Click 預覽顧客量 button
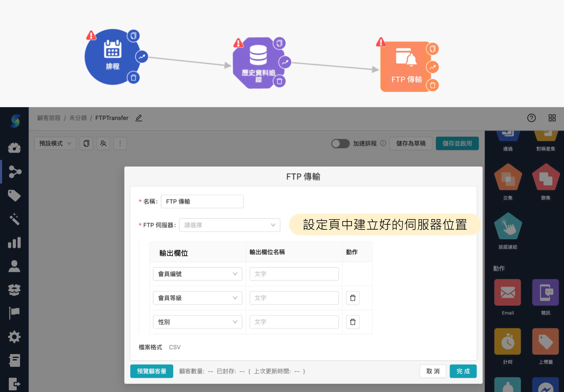Viewport: 564px width, 392px height. click(151, 371)
